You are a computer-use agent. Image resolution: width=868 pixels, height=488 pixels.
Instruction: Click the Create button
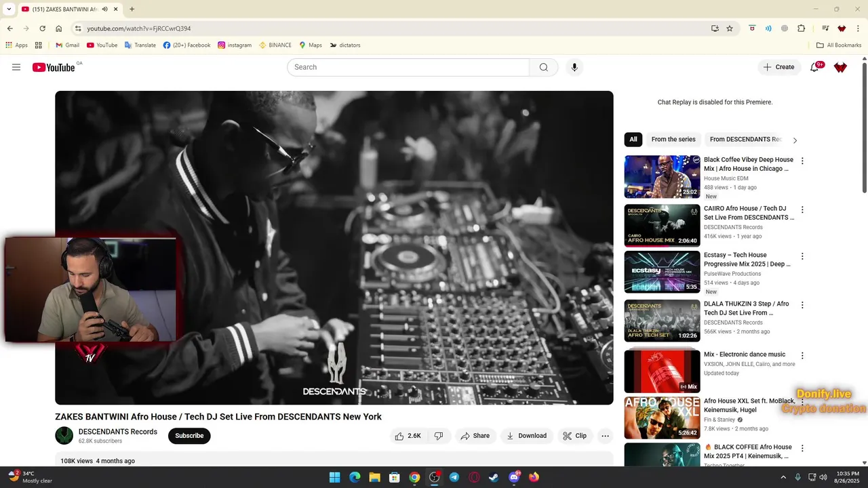(x=778, y=67)
